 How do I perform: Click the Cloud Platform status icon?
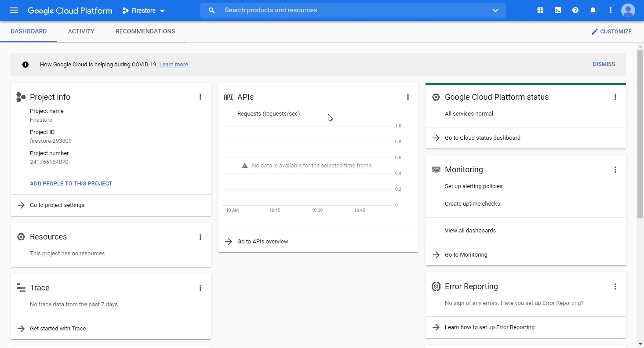pyautogui.click(x=436, y=97)
